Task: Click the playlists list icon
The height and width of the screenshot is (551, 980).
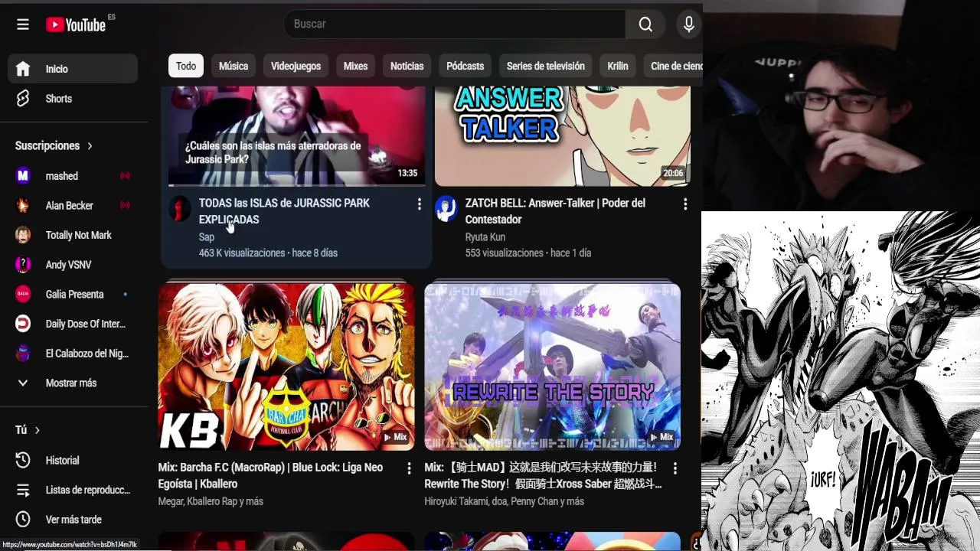Action: point(23,490)
